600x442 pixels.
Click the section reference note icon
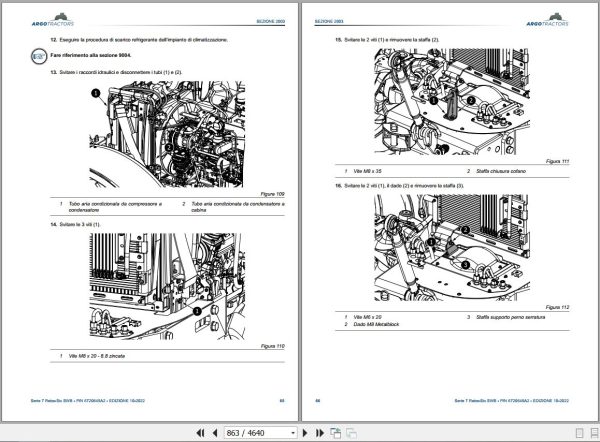click(x=39, y=56)
